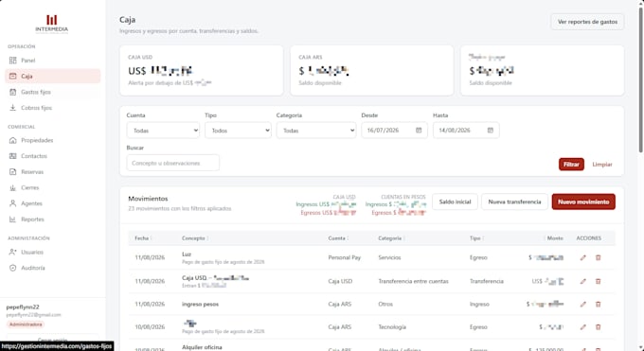Open Contactos menu item
644x351 pixels.
tap(53, 156)
